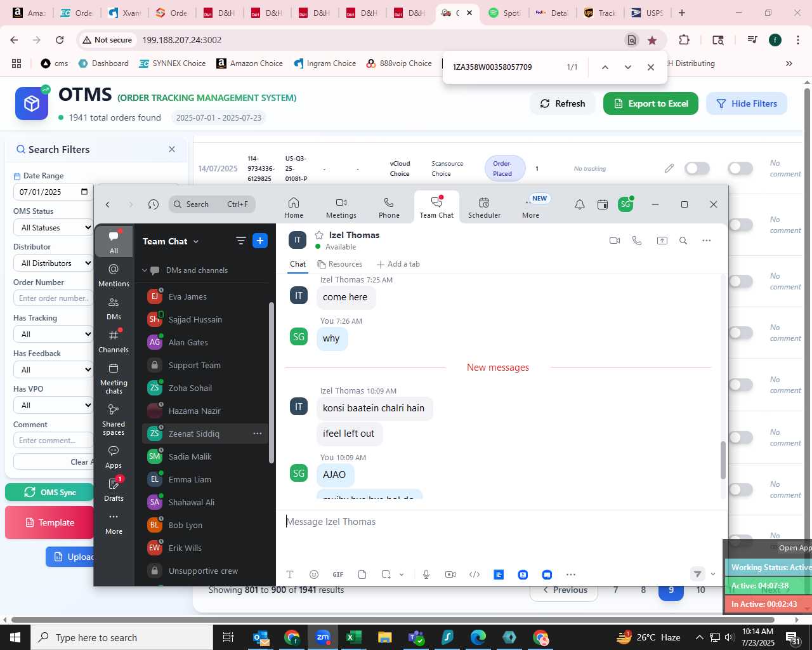Open the send options dropdown arrow
The height and width of the screenshot is (650, 812).
click(713, 574)
